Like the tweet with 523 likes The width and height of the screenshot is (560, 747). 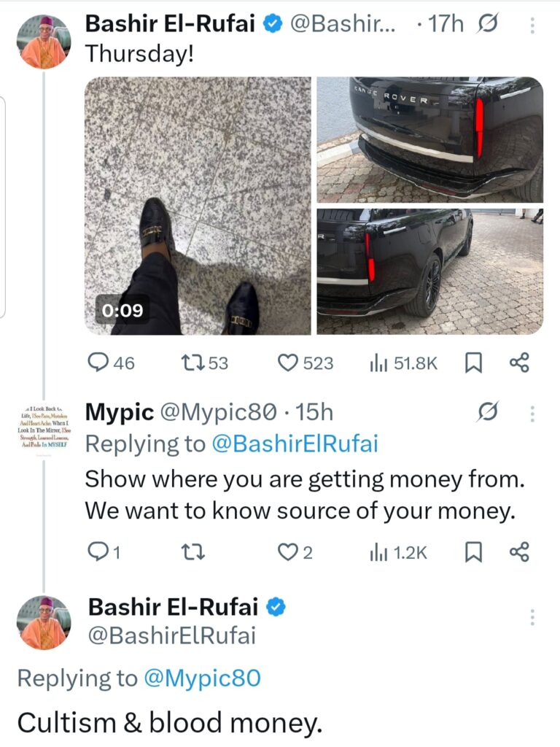(290, 363)
